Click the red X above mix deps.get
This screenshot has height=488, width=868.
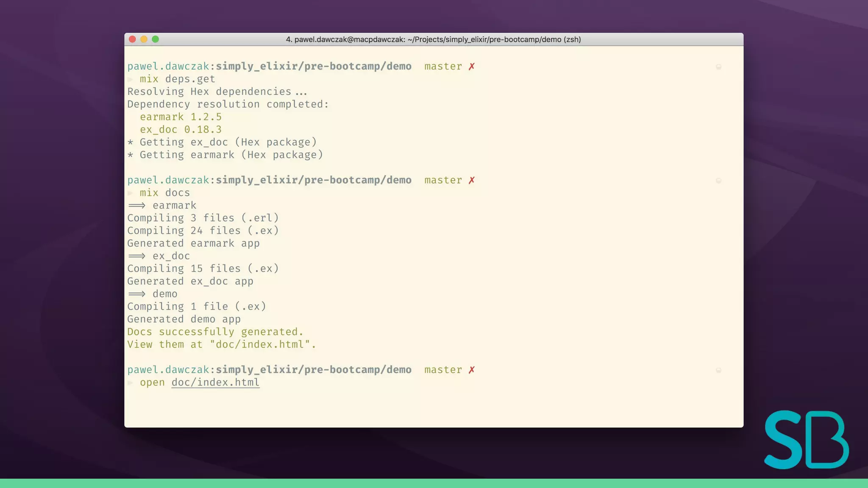(x=472, y=67)
